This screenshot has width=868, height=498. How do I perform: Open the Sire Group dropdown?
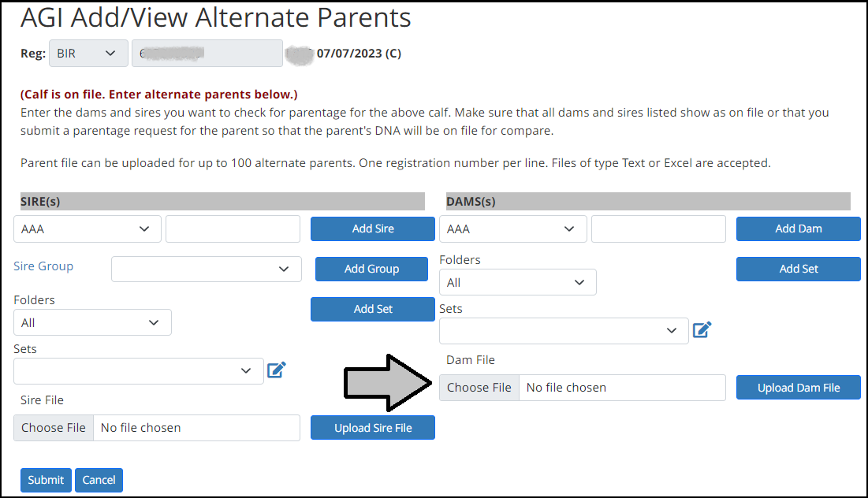point(207,269)
